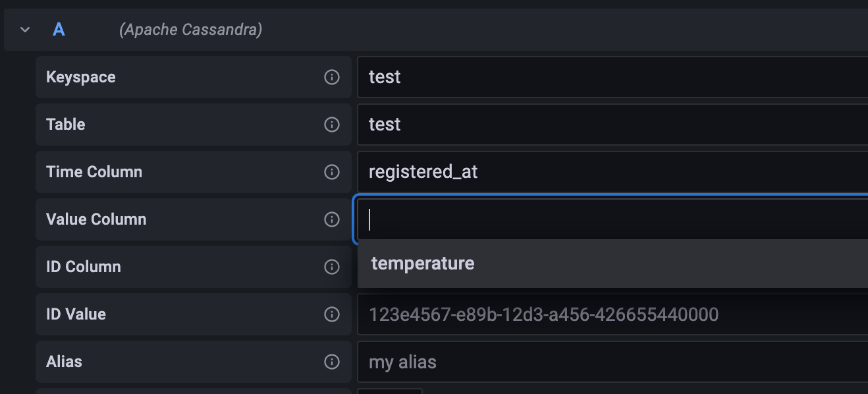The width and height of the screenshot is (868, 394).
Task: Show the Time Column info tooltip icon
Action: pos(332,172)
